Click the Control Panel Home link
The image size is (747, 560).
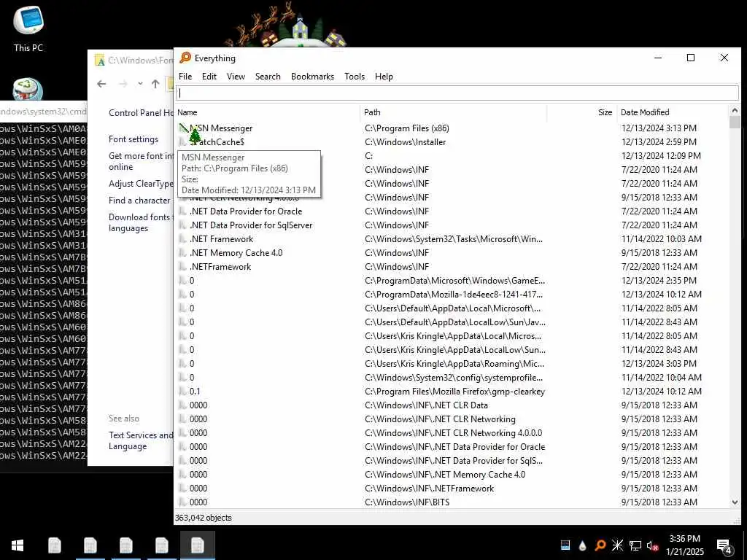point(141,113)
